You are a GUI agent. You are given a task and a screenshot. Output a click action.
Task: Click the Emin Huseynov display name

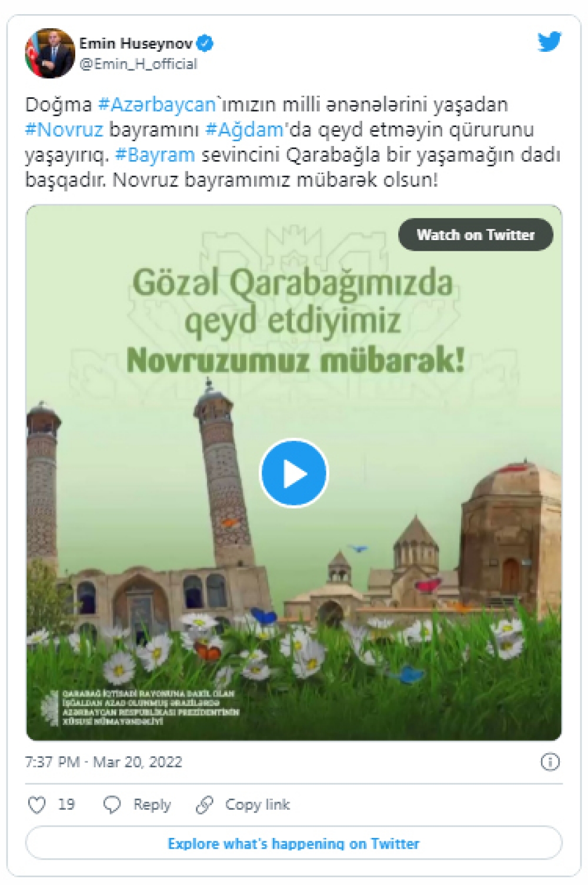(x=136, y=43)
